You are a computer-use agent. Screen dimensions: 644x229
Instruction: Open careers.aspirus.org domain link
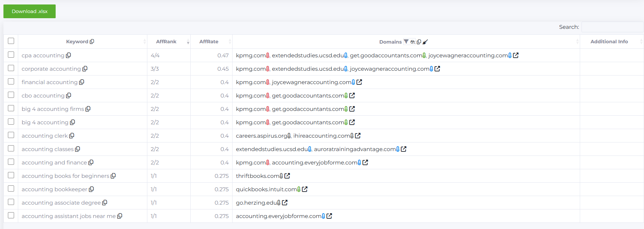pyautogui.click(x=261, y=136)
